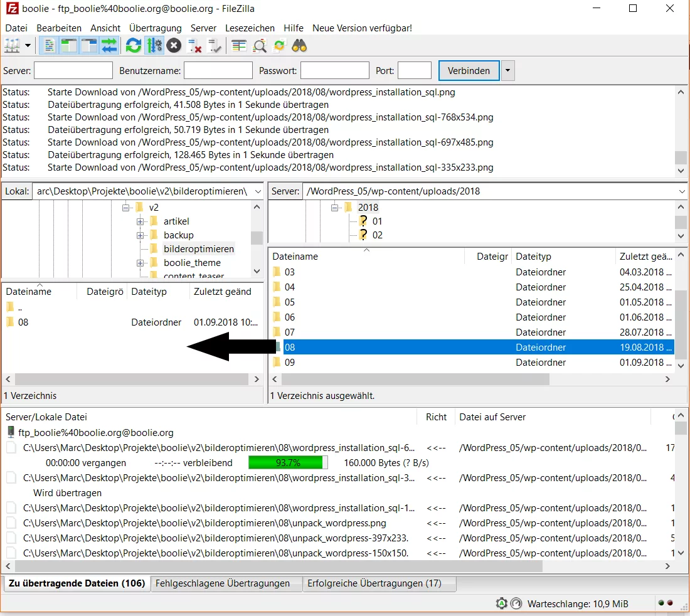Click the Verbinden button
The image size is (690, 616).
[x=469, y=70]
